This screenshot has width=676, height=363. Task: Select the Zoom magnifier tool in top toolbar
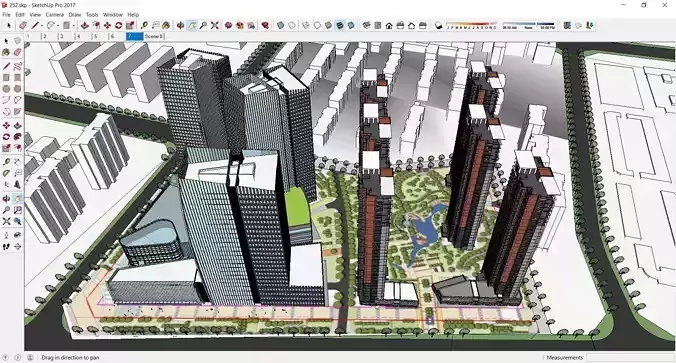[x=203, y=25]
